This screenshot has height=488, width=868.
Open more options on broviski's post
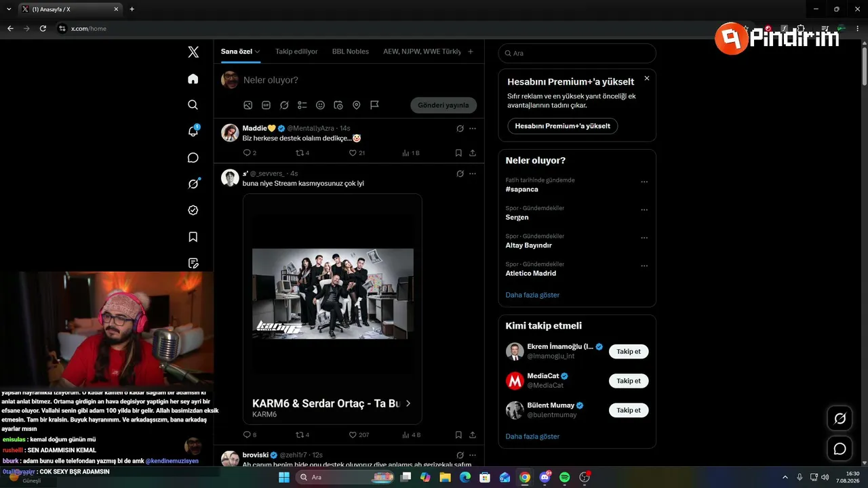473,455
